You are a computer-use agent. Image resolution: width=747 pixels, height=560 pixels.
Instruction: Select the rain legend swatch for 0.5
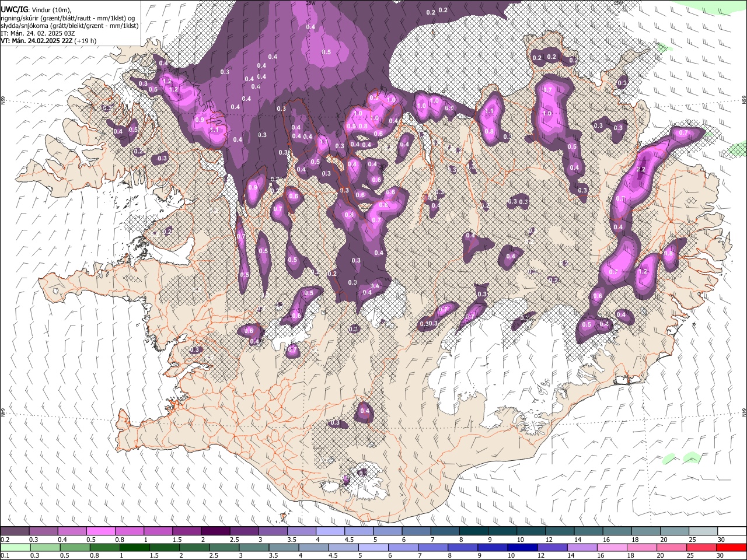point(75,548)
